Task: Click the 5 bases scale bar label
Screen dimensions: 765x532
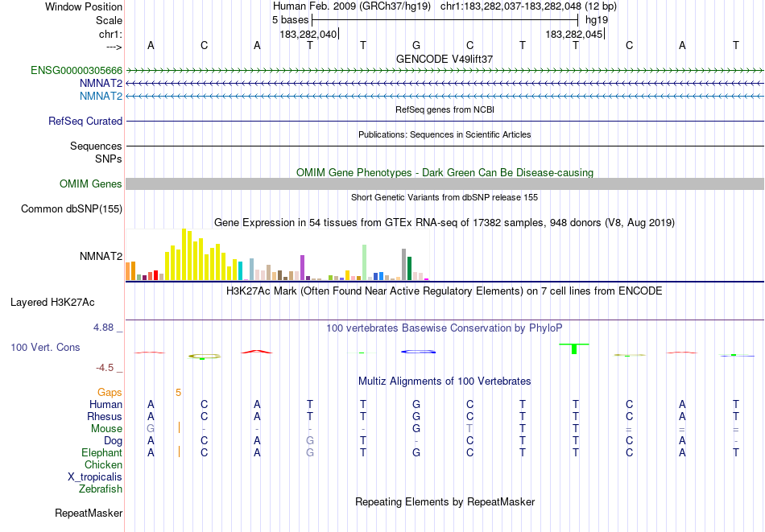Action: click(x=290, y=20)
